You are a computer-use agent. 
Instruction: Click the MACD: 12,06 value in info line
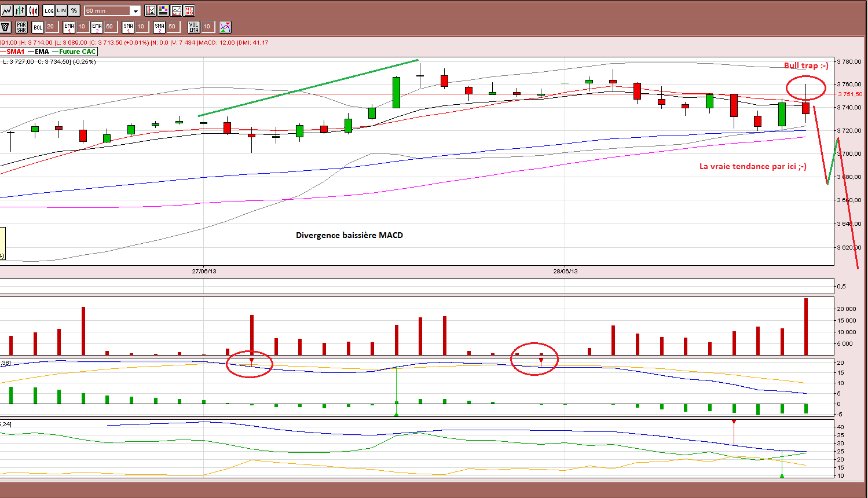tap(217, 42)
